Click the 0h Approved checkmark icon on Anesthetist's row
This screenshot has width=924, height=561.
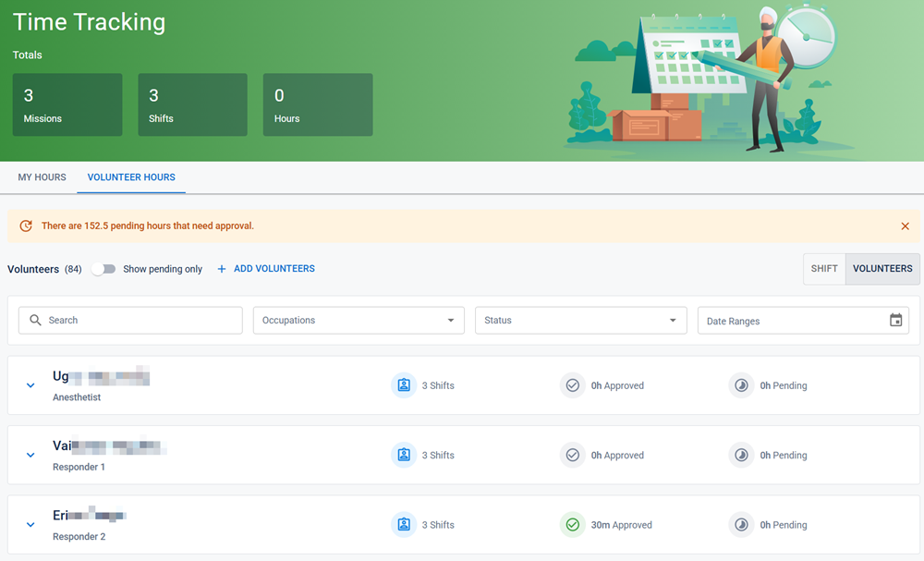click(x=573, y=385)
